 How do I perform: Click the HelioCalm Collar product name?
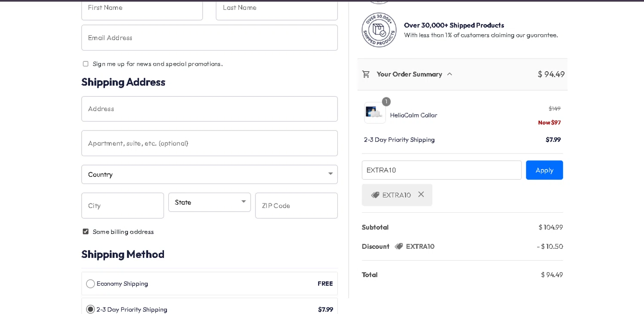(x=413, y=115)
